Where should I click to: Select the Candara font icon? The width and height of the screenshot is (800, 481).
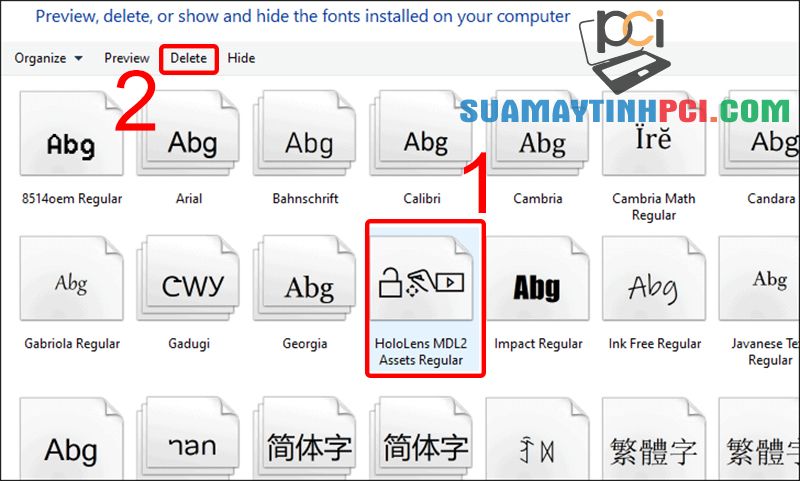[x=760, y=134]
